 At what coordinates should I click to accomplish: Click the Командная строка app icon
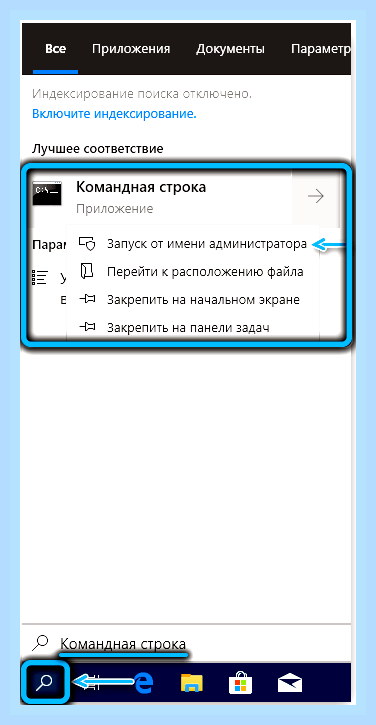47,193
